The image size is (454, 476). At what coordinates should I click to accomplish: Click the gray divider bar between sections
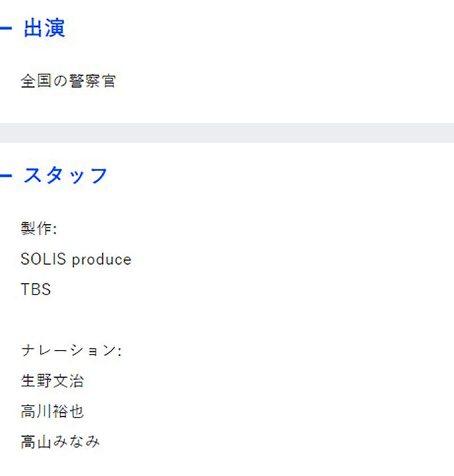tap(227, 132)
